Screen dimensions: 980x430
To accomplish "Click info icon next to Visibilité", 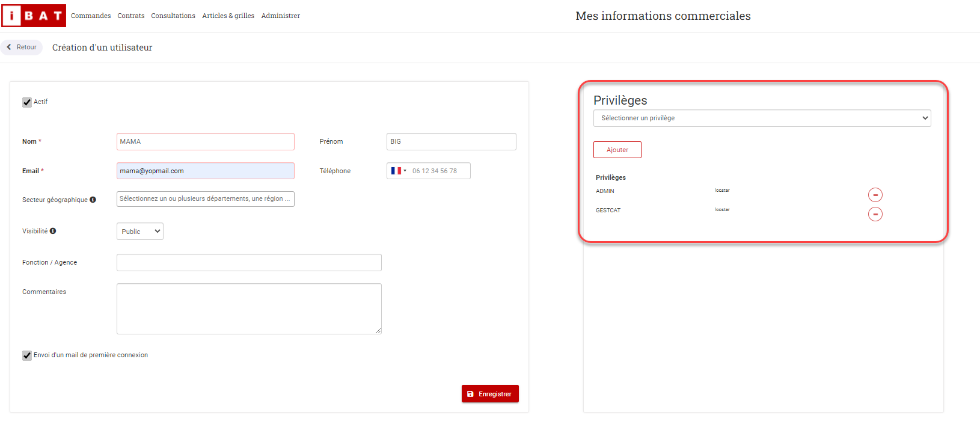I will pyautogui.click(x=53, y=231).
